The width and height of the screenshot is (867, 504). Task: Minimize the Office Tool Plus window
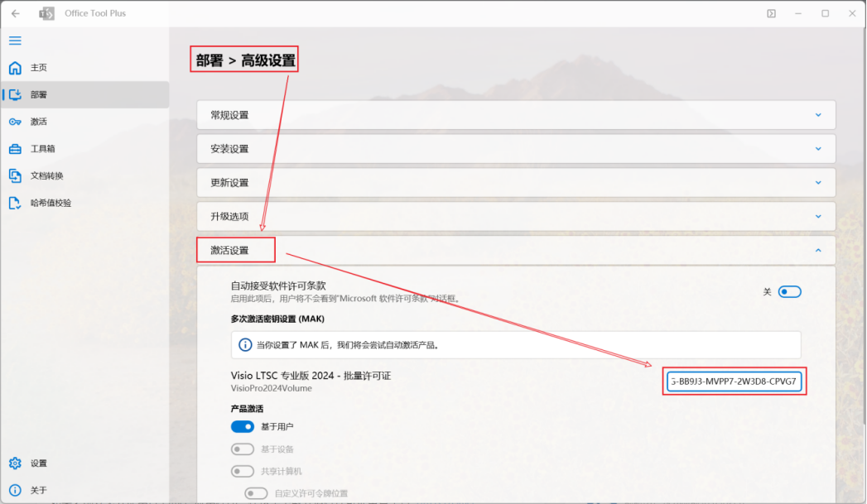(798, 13)
